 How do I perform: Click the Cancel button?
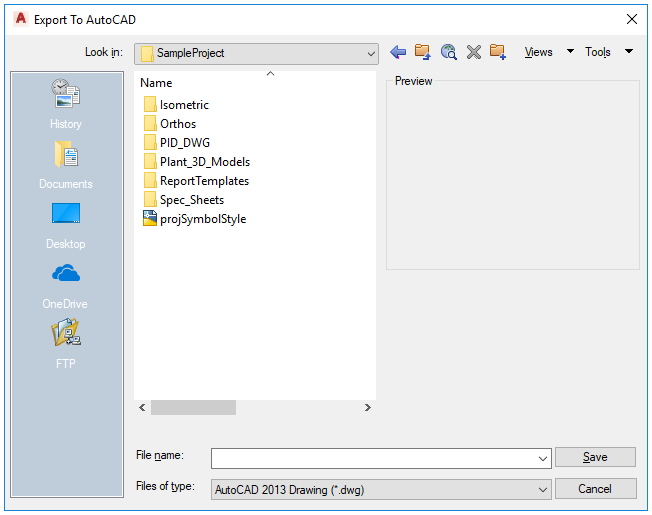tap(595, 489)
